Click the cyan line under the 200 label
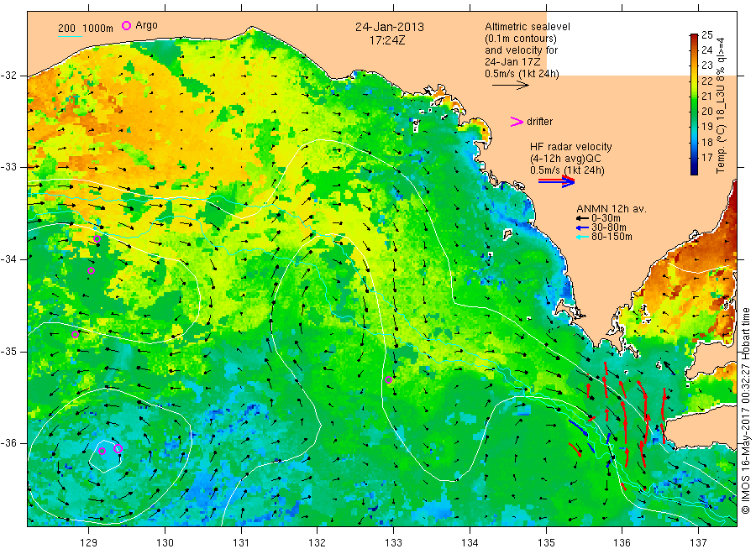The width and height of the screenshot is (756, 554). click(x=70, y=35)
